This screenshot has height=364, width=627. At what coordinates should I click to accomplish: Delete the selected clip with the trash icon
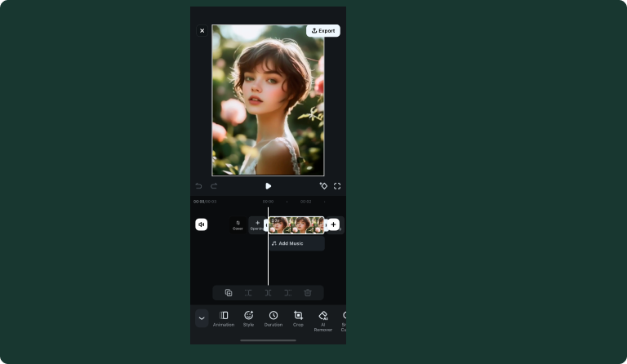pyautogui.click(x=308, y=293)
